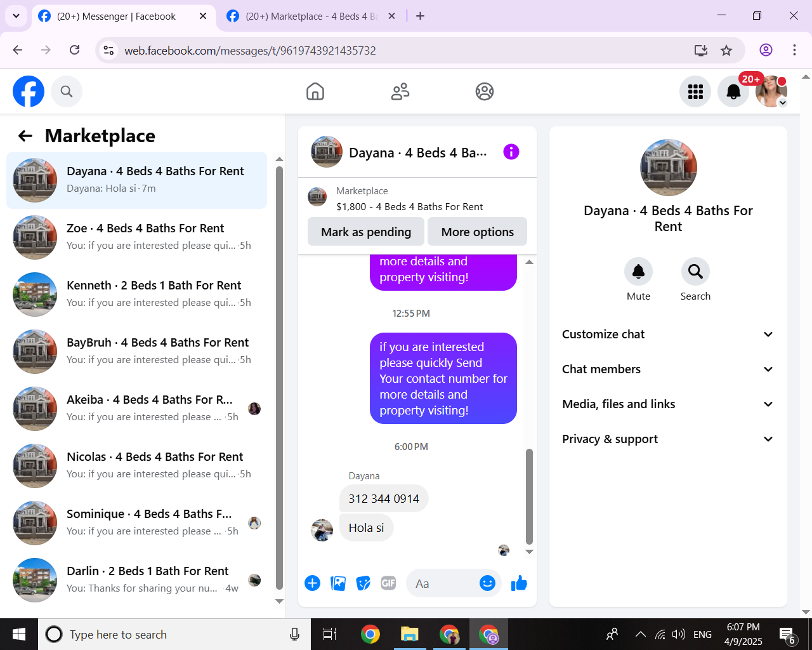
Task: Expand the Privacy & support section
Action: pos(668,439)
